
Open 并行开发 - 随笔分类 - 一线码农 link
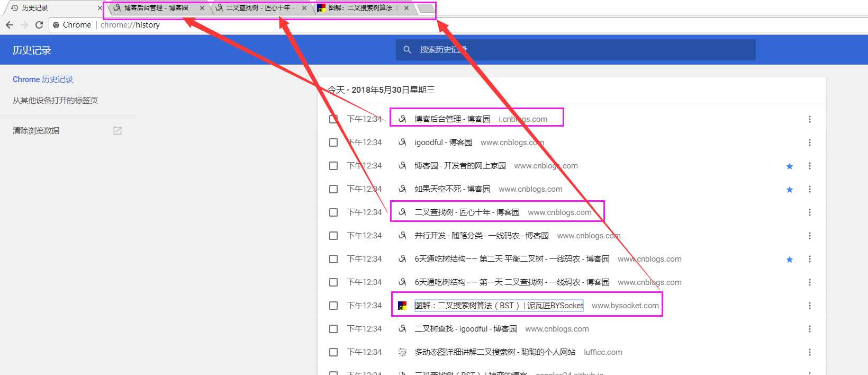(482, 236)
